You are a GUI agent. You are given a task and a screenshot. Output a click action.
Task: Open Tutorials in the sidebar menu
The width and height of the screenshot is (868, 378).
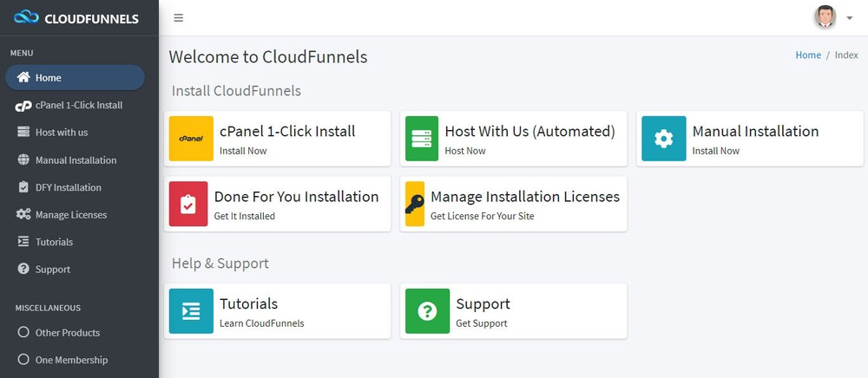pyautogui.click(x=75, y=242)
